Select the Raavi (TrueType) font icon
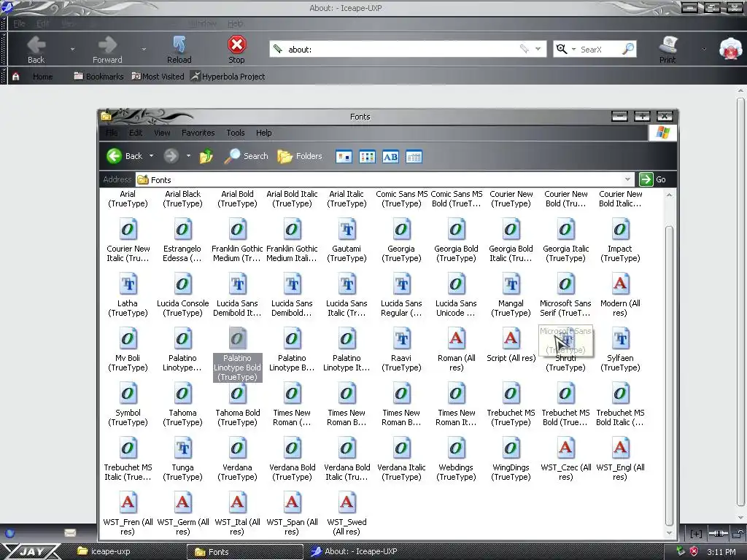 [x=401, y=339]
